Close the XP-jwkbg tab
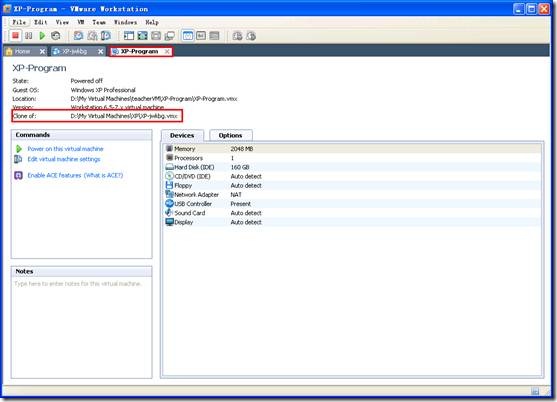 (101, 51)
